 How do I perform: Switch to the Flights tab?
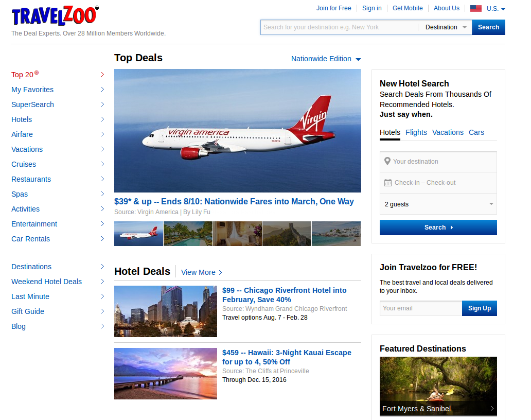416,132
